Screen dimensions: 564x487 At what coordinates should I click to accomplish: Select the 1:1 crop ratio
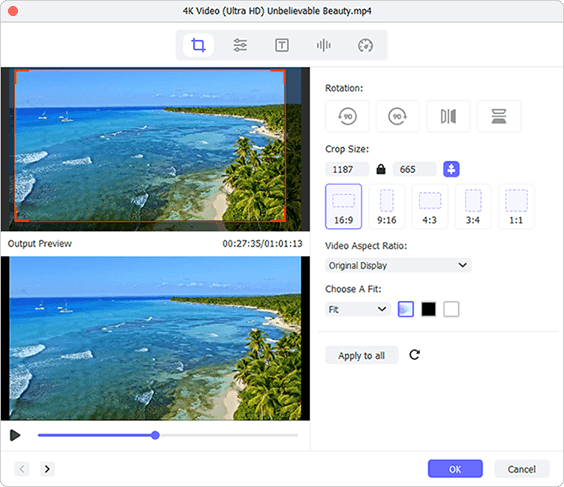point(516,206)
